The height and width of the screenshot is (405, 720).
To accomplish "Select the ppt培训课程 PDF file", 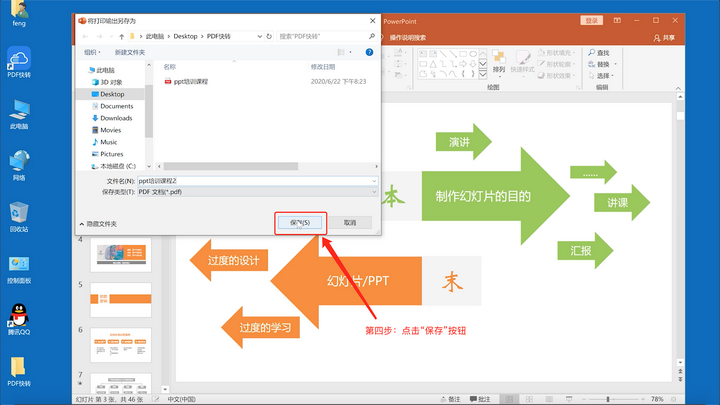I will 186,81.
